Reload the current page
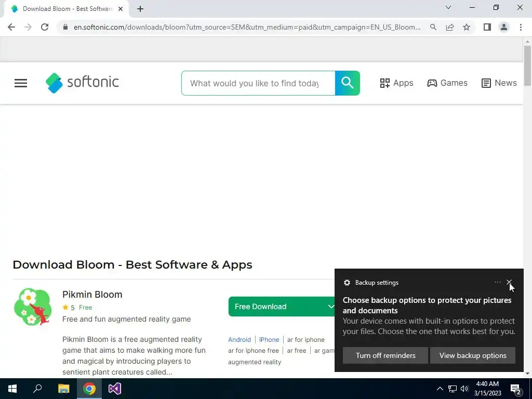 [45, 27]
